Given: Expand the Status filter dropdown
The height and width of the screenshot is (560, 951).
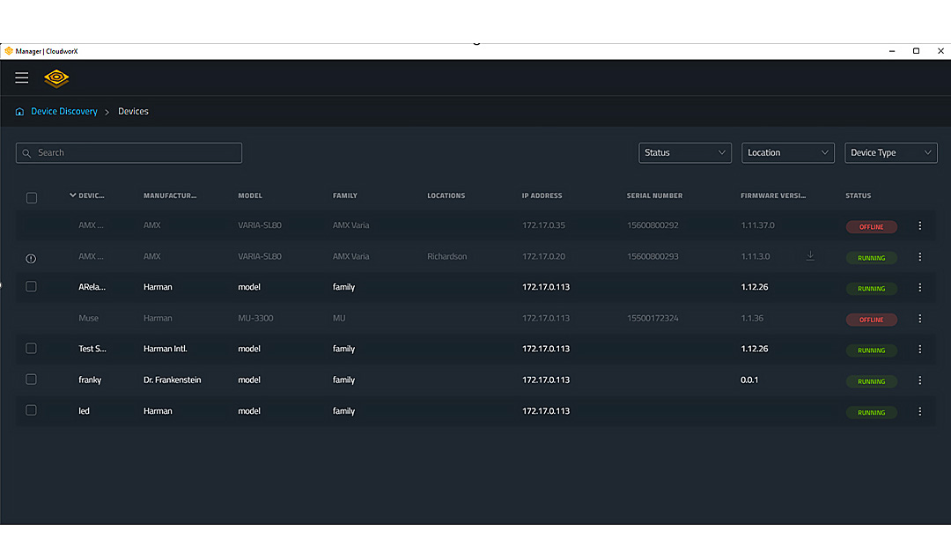Looking at the screenshot, I should [685, 152].
